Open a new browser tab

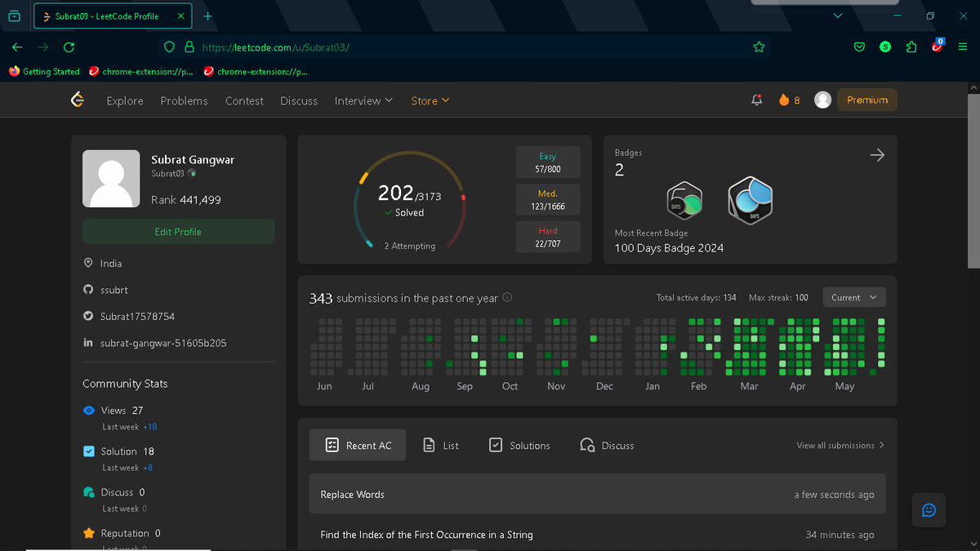207,16
